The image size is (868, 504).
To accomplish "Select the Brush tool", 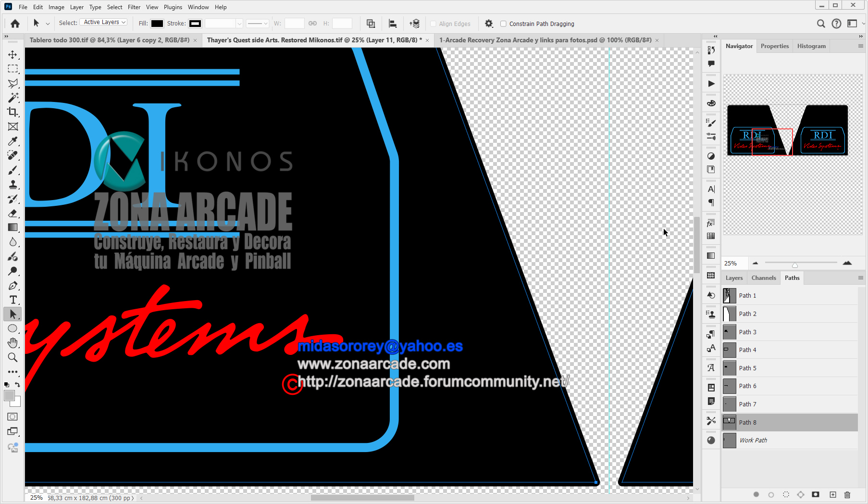I will (13, 170).
